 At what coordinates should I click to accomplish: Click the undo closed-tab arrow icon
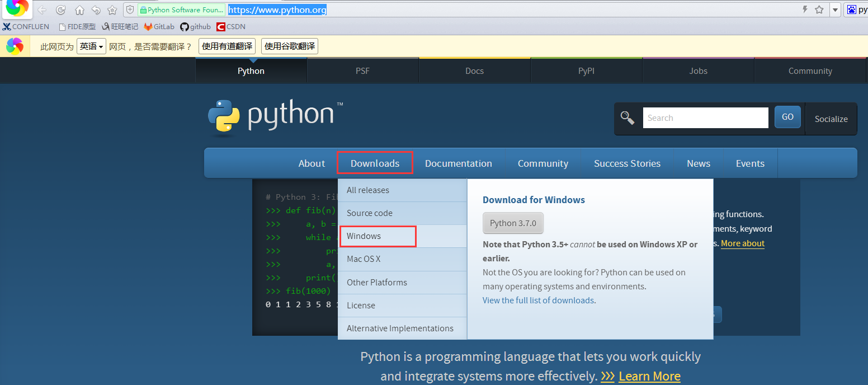click(x=96, y=10)
